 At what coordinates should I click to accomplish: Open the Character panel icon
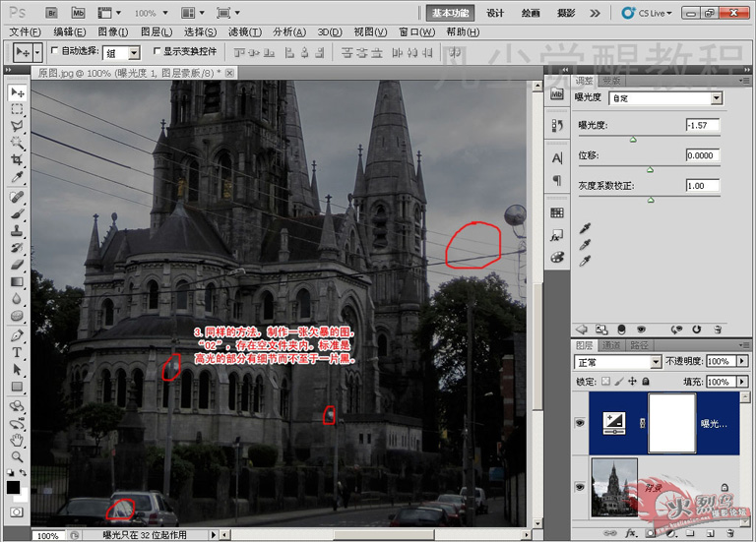point(557,158)
